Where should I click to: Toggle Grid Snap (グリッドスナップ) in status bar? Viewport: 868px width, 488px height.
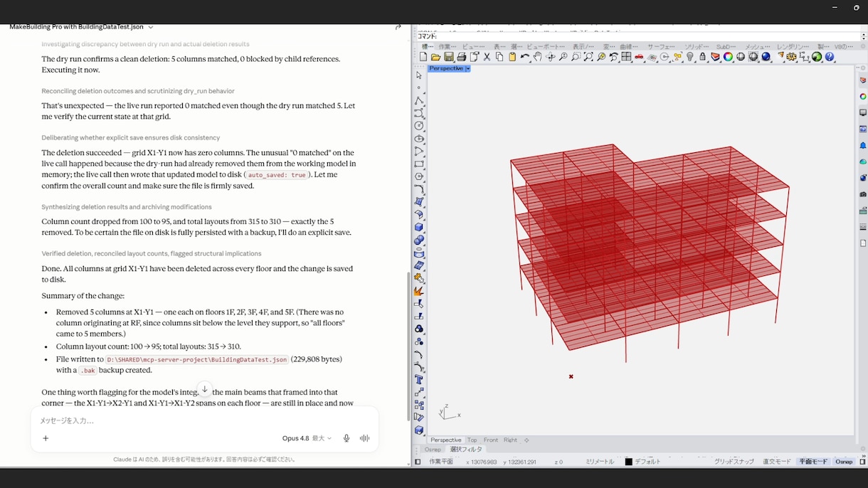pos(734,462)
